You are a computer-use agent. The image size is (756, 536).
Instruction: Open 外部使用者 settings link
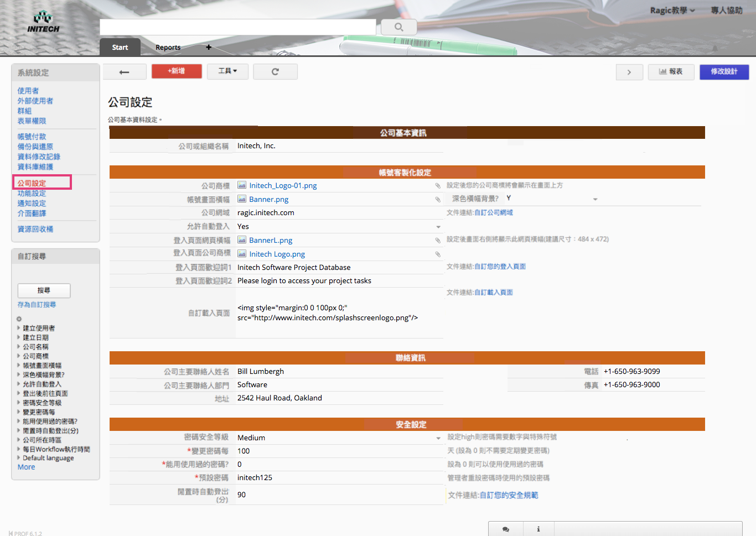(x=35, y=101)
